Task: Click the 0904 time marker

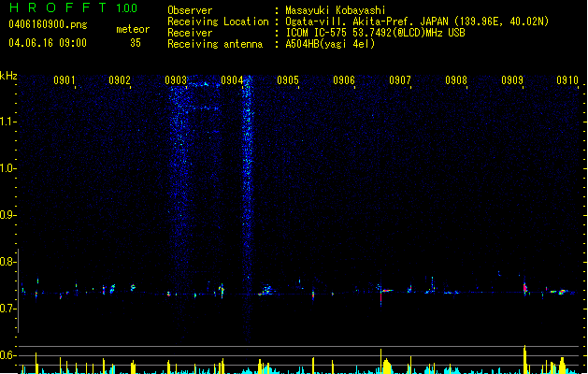Action: (x=232, y=80)
